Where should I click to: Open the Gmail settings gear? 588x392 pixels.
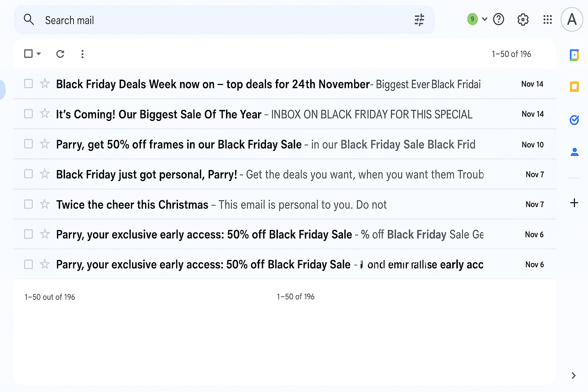point(523,20)
